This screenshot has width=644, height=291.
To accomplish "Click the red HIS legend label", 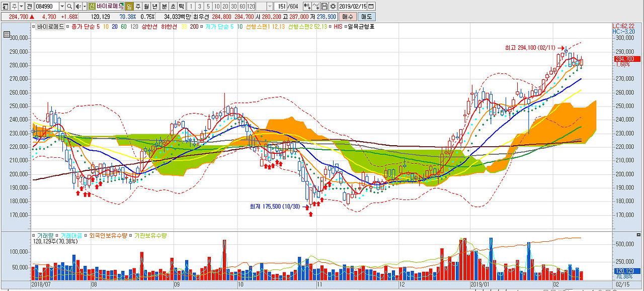I will [338, 27].
